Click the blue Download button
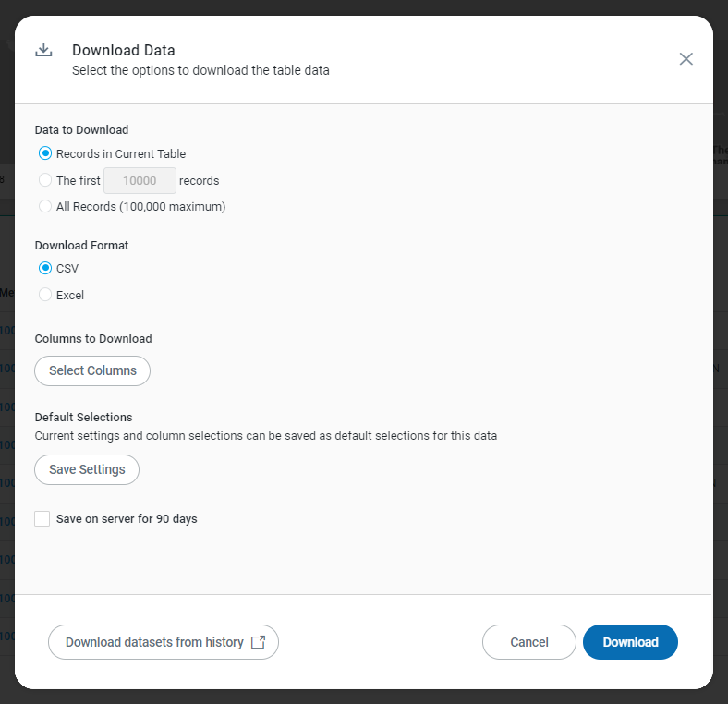Screen dimensions: 728x704 tap(630, 642)
